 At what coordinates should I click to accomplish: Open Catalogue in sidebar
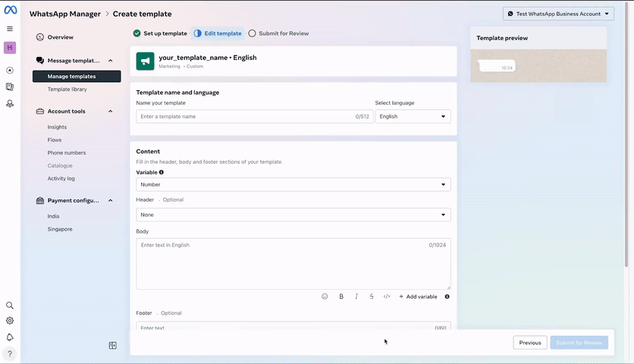(60, 166)
